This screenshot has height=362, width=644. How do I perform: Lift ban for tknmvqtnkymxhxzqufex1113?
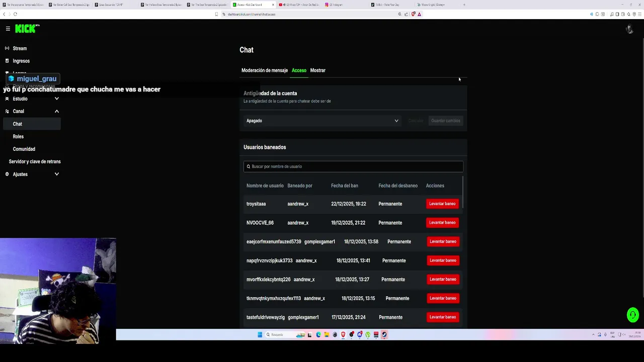pos(443,298)
